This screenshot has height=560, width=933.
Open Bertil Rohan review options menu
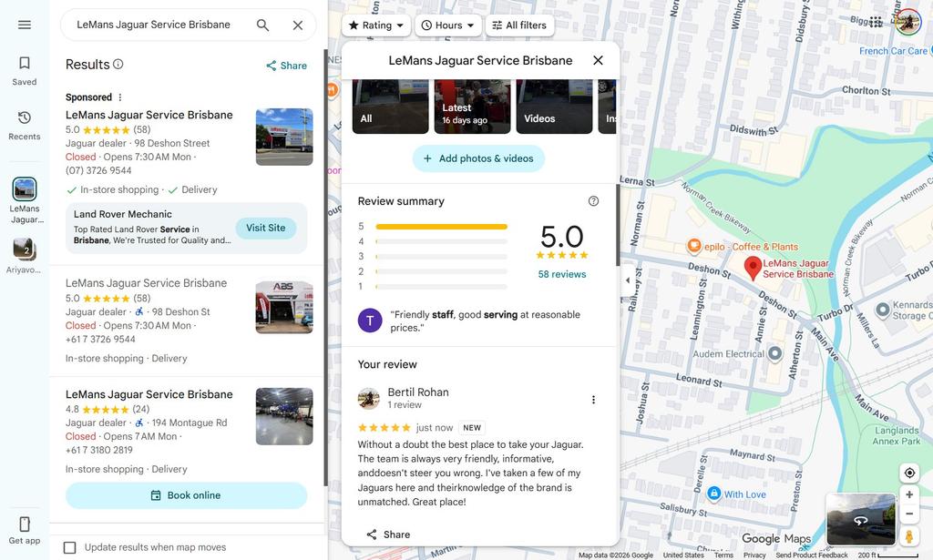(593, 400)
